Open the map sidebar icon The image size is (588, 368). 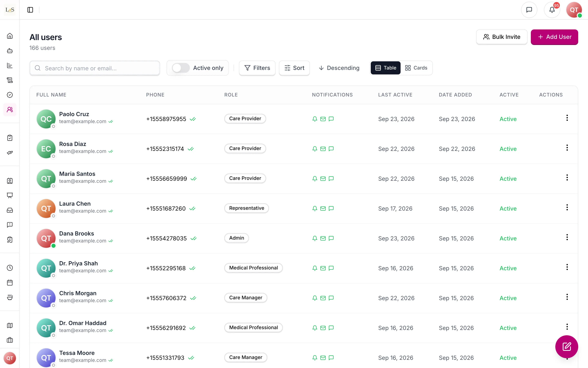pos(10,325)
